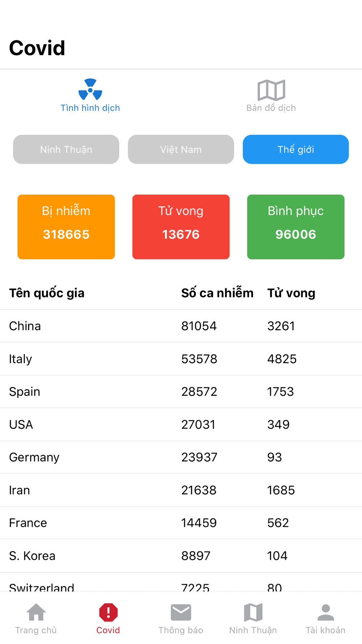The height and width of the screenshot is (644, 362).
Task: Switch to the Việt Nam region filter
Action: 181,149
